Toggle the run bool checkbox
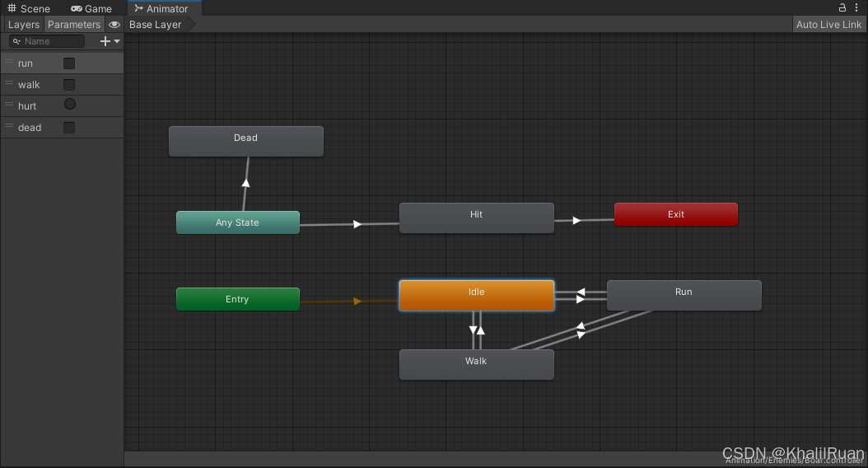868x468 pixels. tap(69, 63)
